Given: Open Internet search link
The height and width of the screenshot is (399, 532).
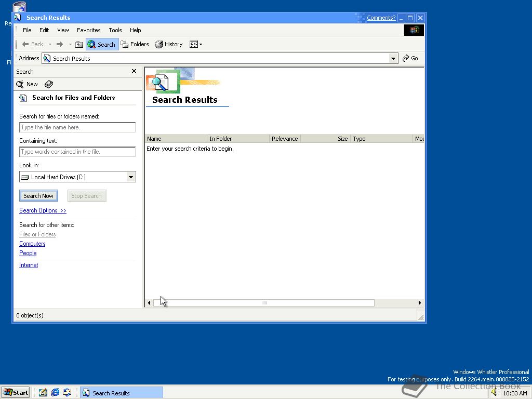Looking at the screenshot, I should coord(29,265).
